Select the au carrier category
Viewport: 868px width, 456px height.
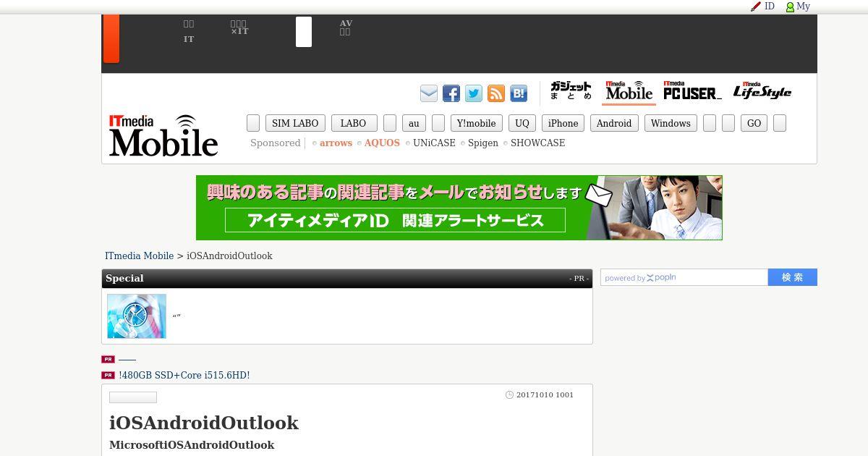pos(414,123)
